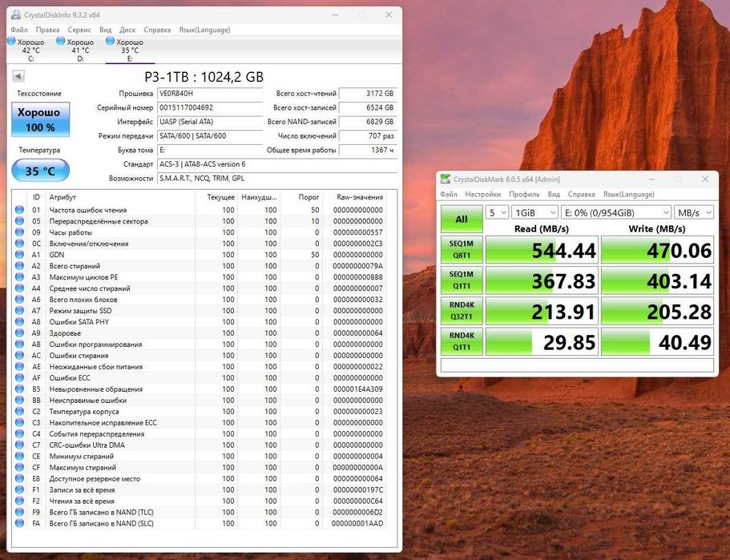Open Сервис menu in CrystalDiskInfo
Image resolution: width=730 pixels, height=560 pixels.
click(x=79, y=30)
